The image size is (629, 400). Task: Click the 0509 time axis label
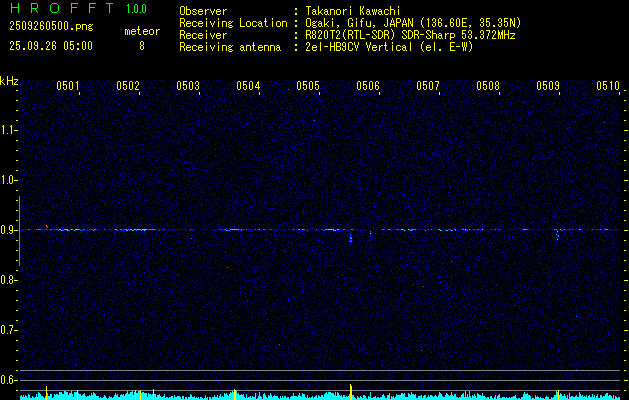click(x=548, y=86)
